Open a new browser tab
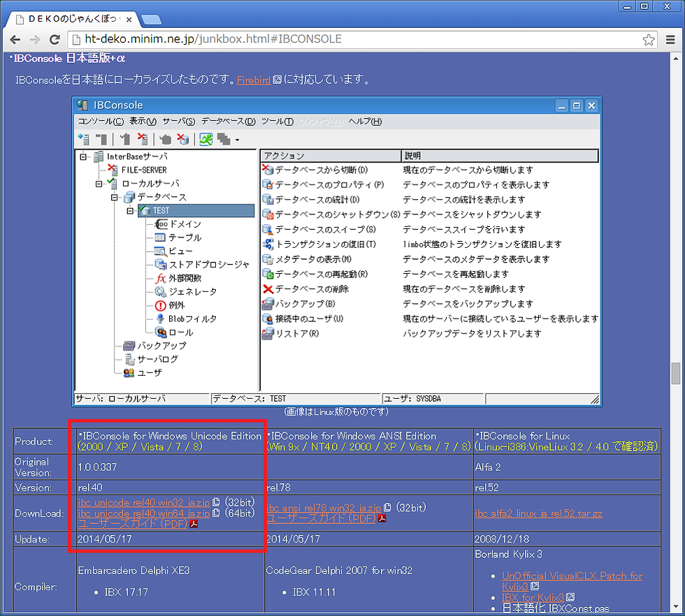This screenshot has width=685, height=616. pos(151,20)
